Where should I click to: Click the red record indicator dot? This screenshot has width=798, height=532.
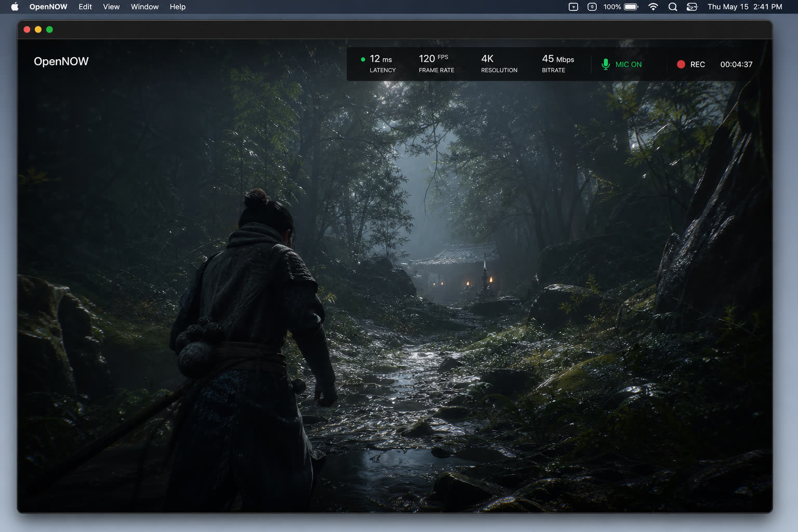(681, 64)
